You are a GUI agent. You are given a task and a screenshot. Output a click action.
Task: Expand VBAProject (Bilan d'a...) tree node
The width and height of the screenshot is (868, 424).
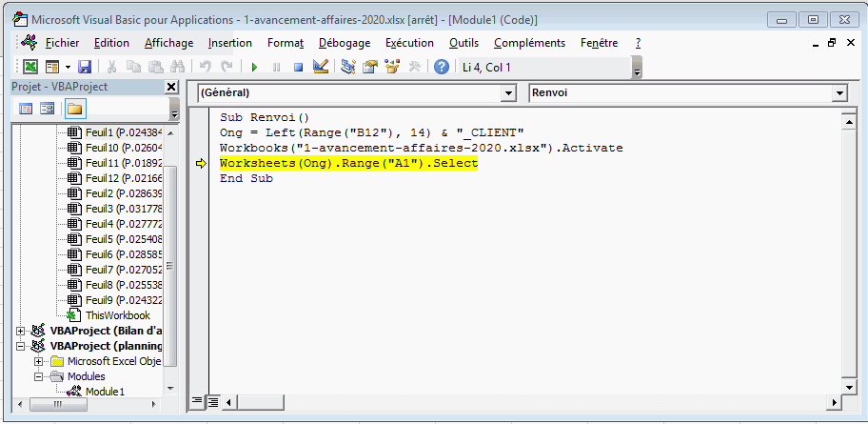pyautogui.click(x=22, y=331)
